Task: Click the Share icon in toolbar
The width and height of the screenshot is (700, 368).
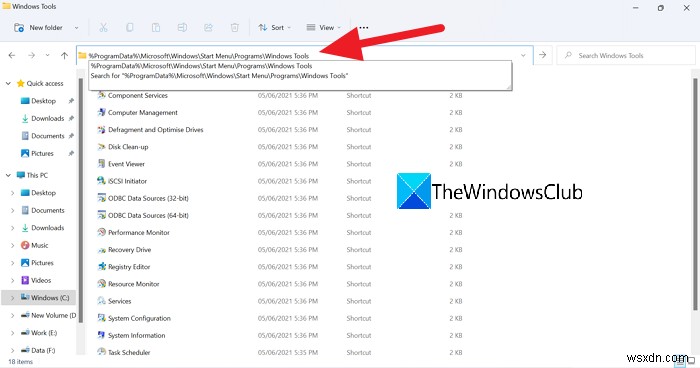Action: [208, 28]
